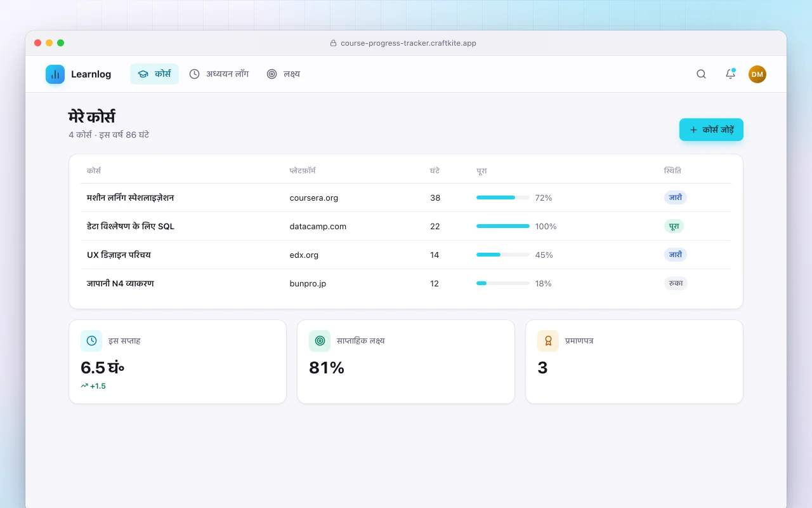The image size is (812, 508).
Task: Click hours value 38
Action: 435,197
